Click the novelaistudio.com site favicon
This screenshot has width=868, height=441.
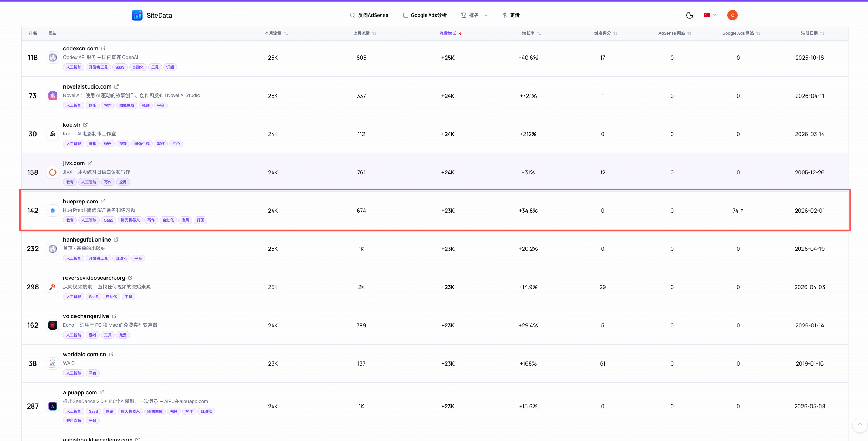[53, 96]
